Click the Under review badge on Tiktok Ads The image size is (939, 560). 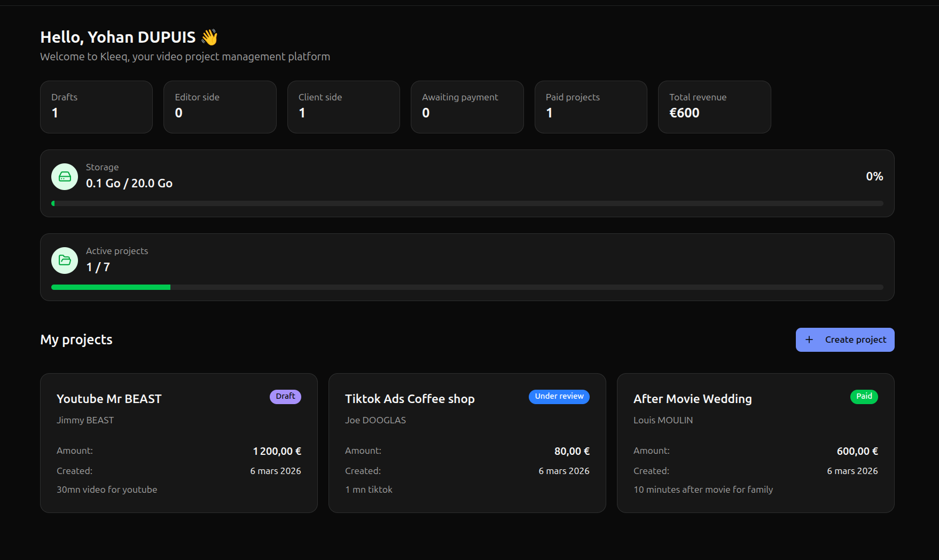click(559, 396)
